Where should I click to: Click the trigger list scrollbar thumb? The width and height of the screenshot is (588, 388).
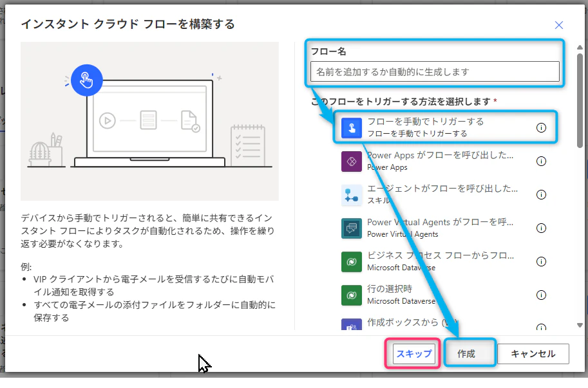click(x=580, y=100)
